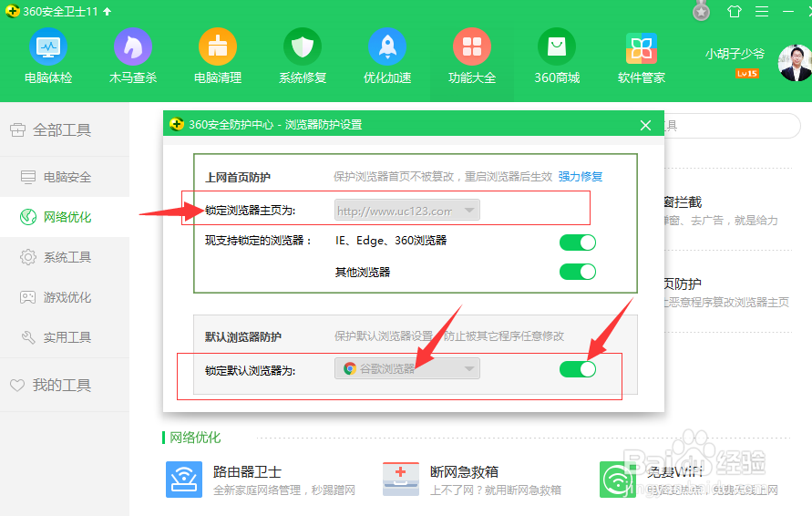This screenshot has height=516, width=812.
Task: Open 免费WiFi green icon
Action: pyautogui.click(x=617, y=480)
